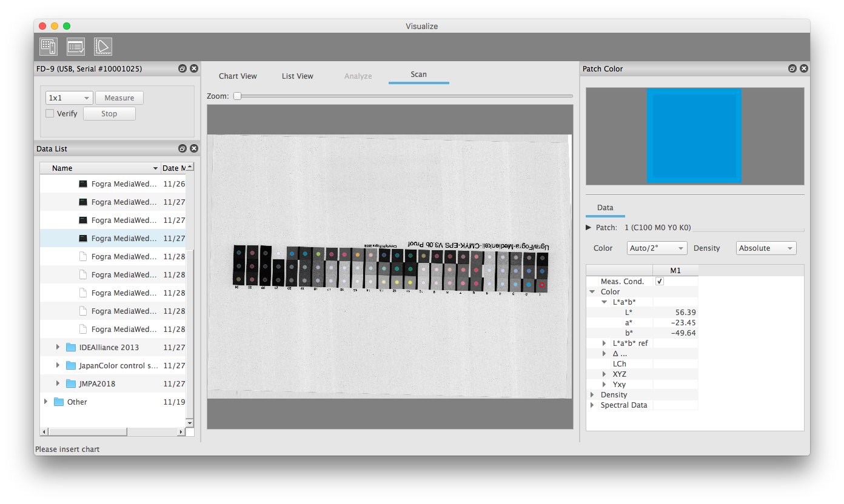Open the Auto/2° color dropdown

click(x=657, y=248)
